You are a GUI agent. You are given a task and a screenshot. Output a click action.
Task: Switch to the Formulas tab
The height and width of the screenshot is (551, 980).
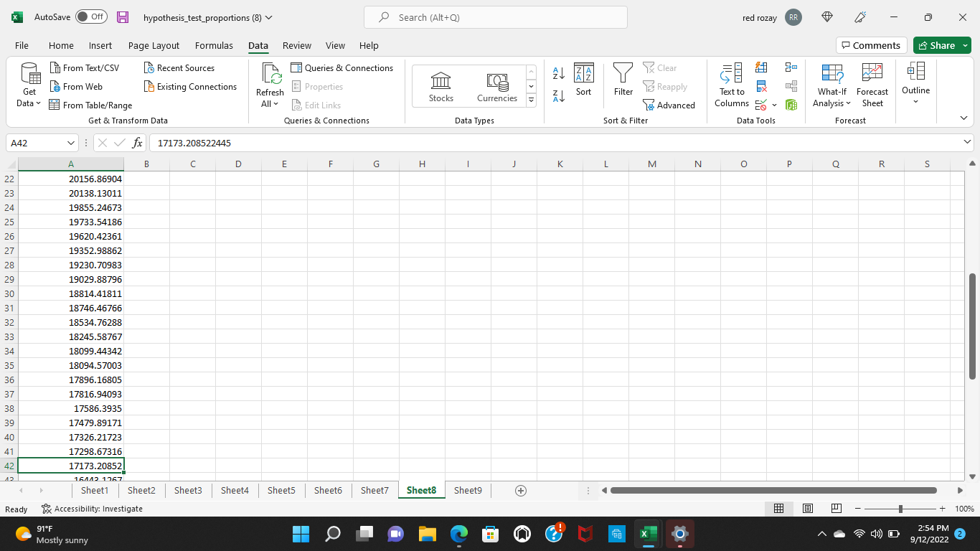point(214,45)
